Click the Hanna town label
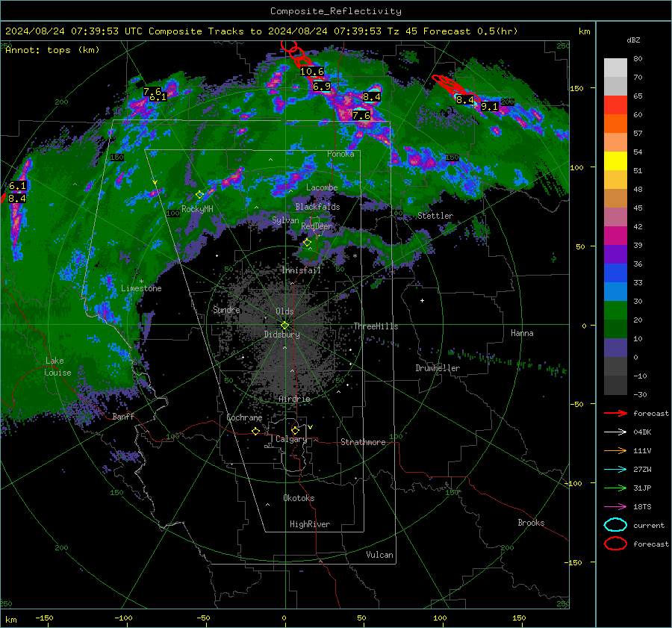The image size is (672, 628). click(x=522, y=333)
